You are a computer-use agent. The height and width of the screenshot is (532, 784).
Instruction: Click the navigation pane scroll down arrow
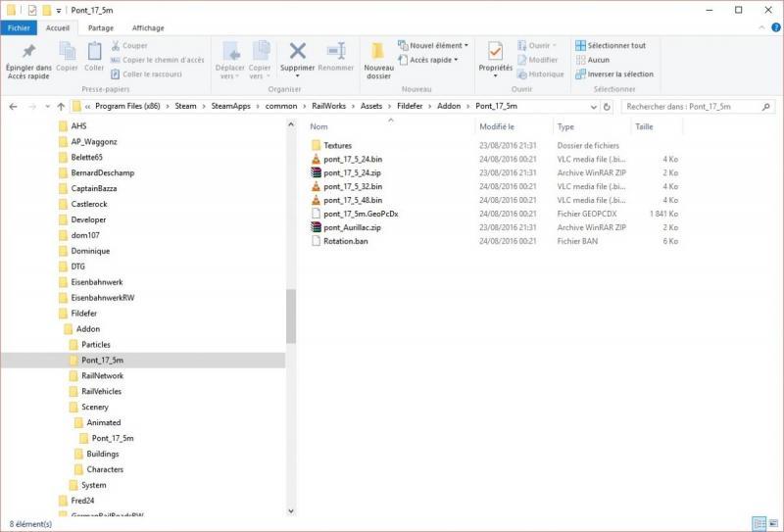291,511
